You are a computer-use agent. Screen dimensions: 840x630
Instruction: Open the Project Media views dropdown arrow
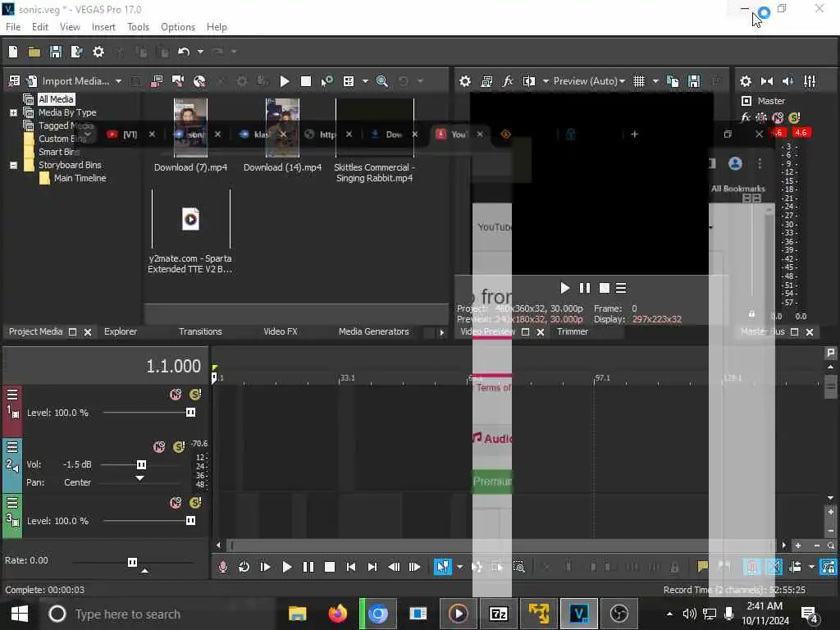(365, 81)
